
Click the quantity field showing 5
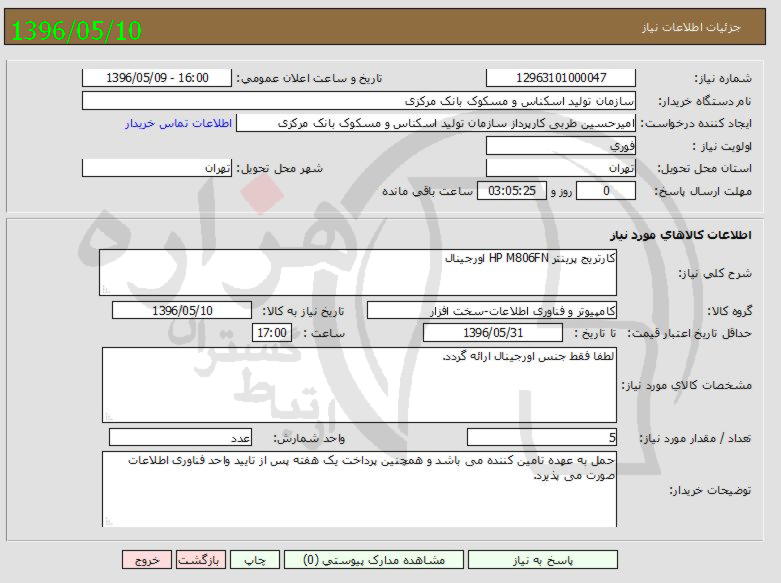[541, 437]
